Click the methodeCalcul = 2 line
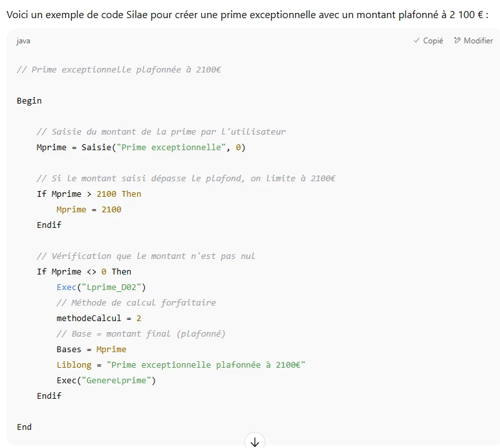This screenshot has height=448, width=500. tap(98, 318)
